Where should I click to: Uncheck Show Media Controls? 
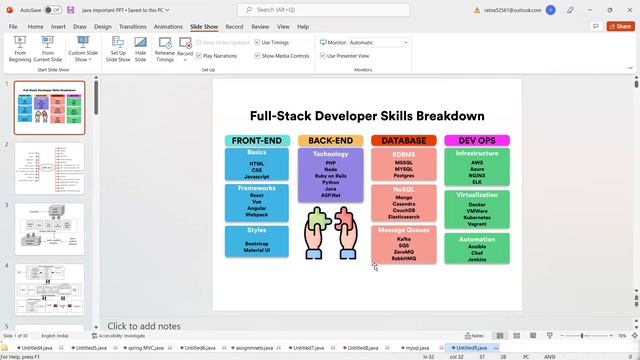257,56
